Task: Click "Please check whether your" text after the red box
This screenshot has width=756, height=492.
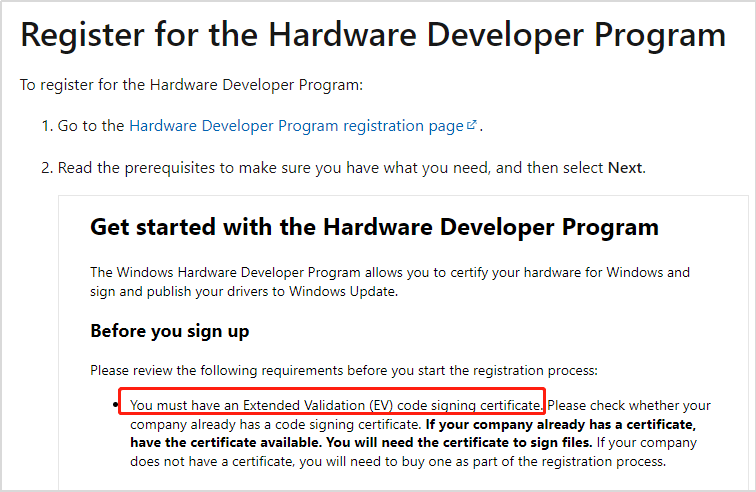Action: (x=629, y=405)
